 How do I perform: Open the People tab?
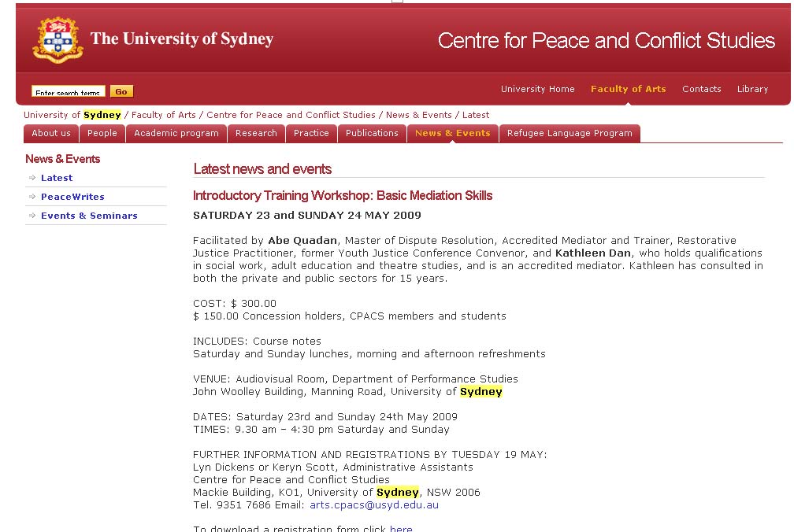click(102, 134)
